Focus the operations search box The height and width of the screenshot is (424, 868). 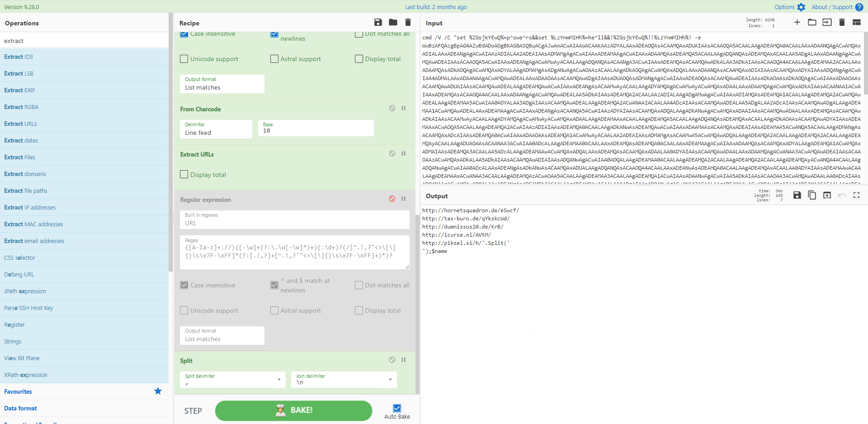pyautogui.click(x=84, y=41)
